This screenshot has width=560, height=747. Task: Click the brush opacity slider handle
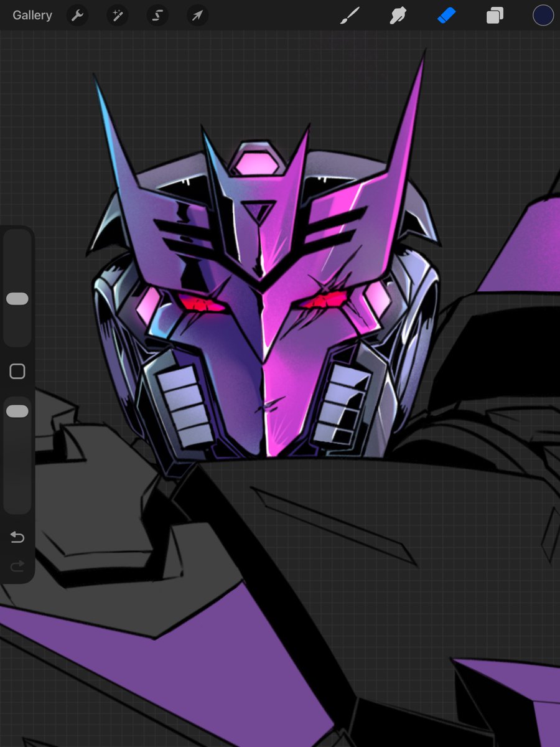point(17,411)
